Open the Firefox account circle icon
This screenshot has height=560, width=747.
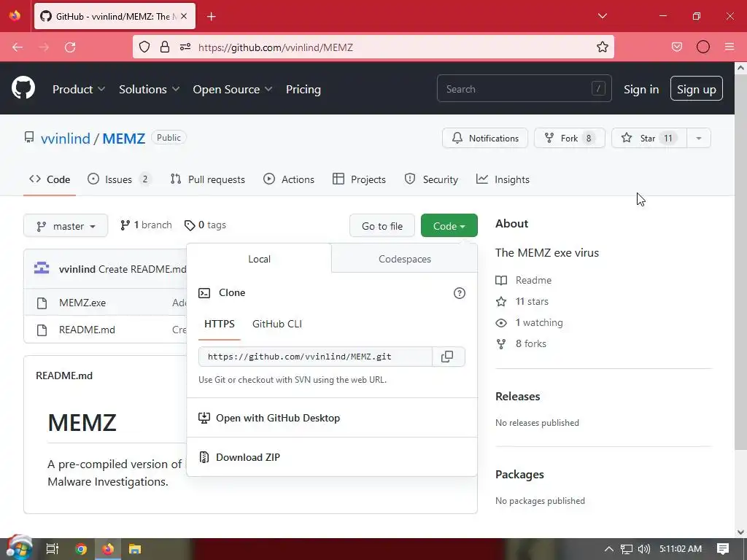coord(703,47)
